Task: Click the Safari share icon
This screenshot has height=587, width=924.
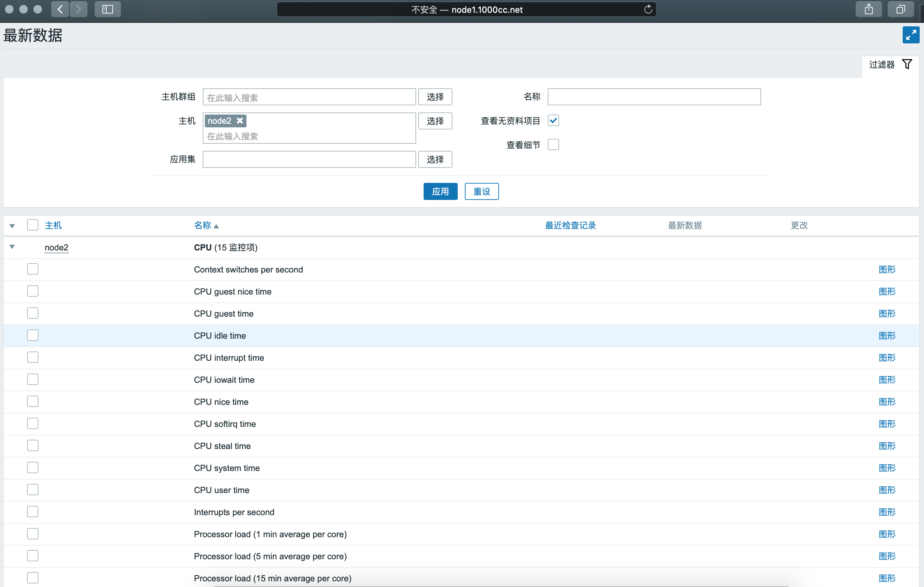Action: pyautogui.click(x=869, y=9)
